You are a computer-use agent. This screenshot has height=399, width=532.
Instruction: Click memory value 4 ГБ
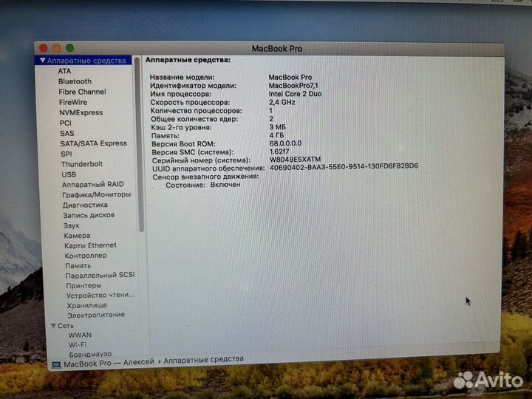coord(276,135)
